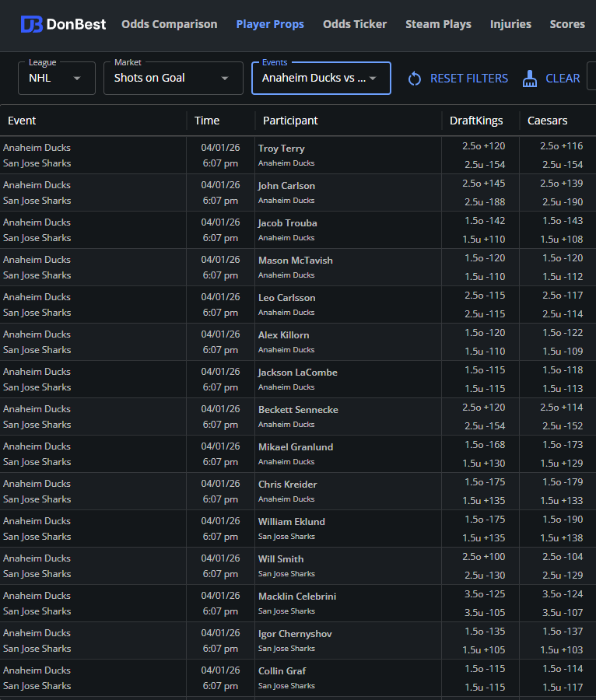Select participant Will Smith
Screen dimensions: 596x700
[281, 559]
